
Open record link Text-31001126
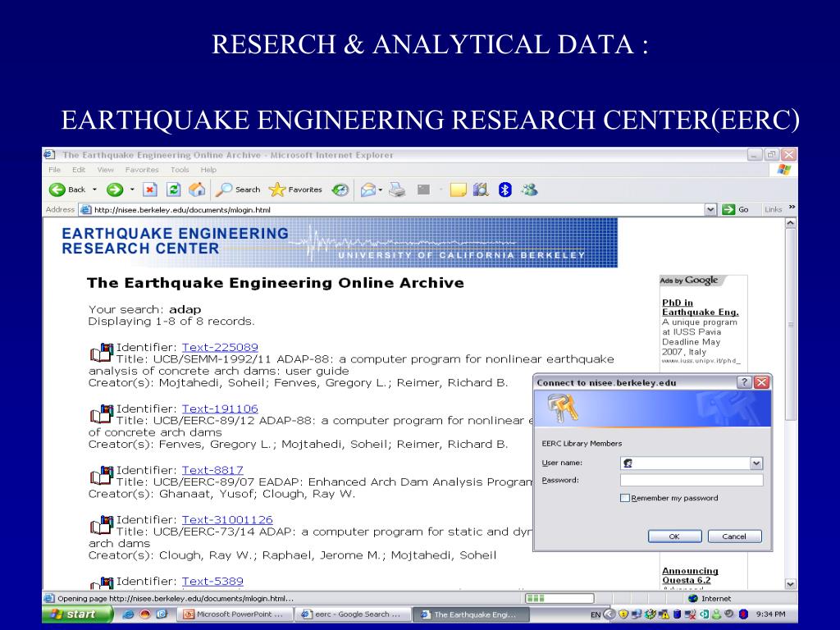click(x=227, y=519)
